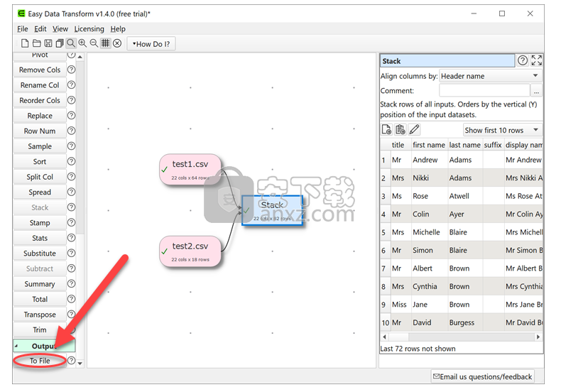Open the How Do I? dropdown
Viewport: 561px width, 392px height.
[151, 44]
